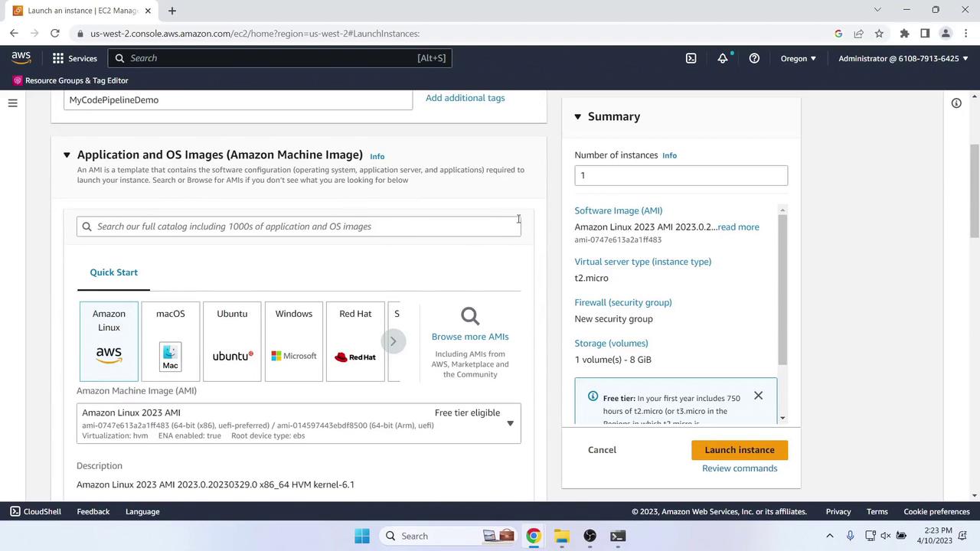This screenshot has height=551, width=980.
Task: Go back to the previous page
Action: 14,34
